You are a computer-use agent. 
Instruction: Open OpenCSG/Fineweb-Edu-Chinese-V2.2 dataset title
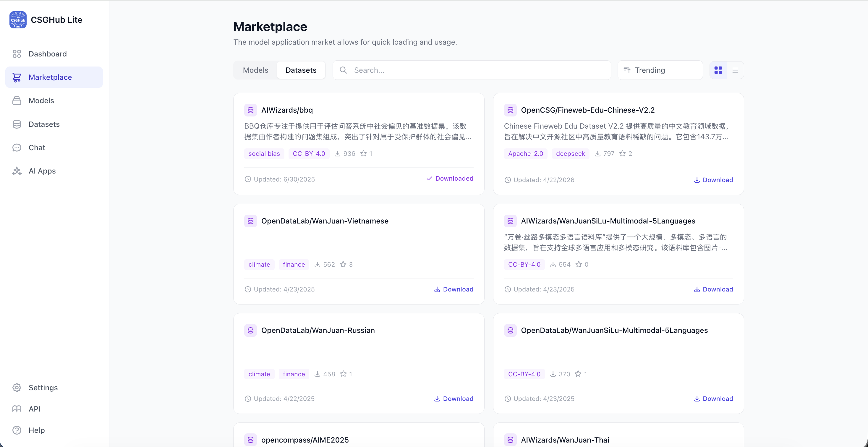[x=588, y=110]
